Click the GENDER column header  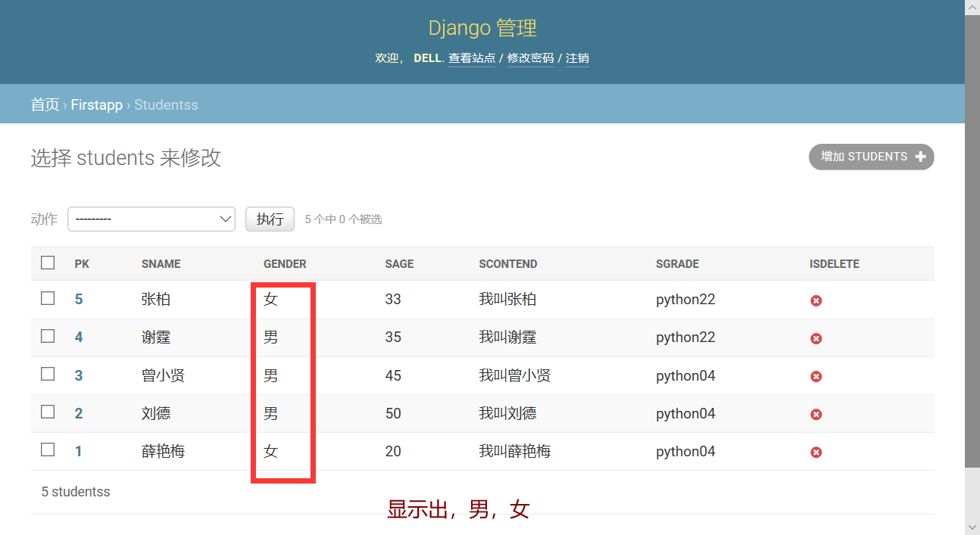click(285, 264)
